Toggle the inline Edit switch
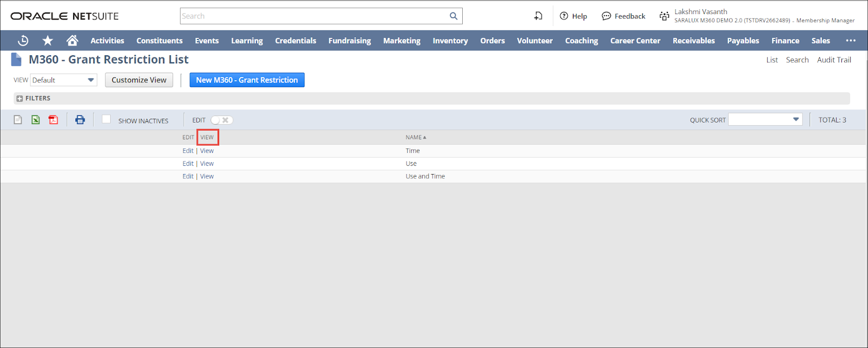The height and width of the screenshot is (348, 868). [x=221, y=120]
